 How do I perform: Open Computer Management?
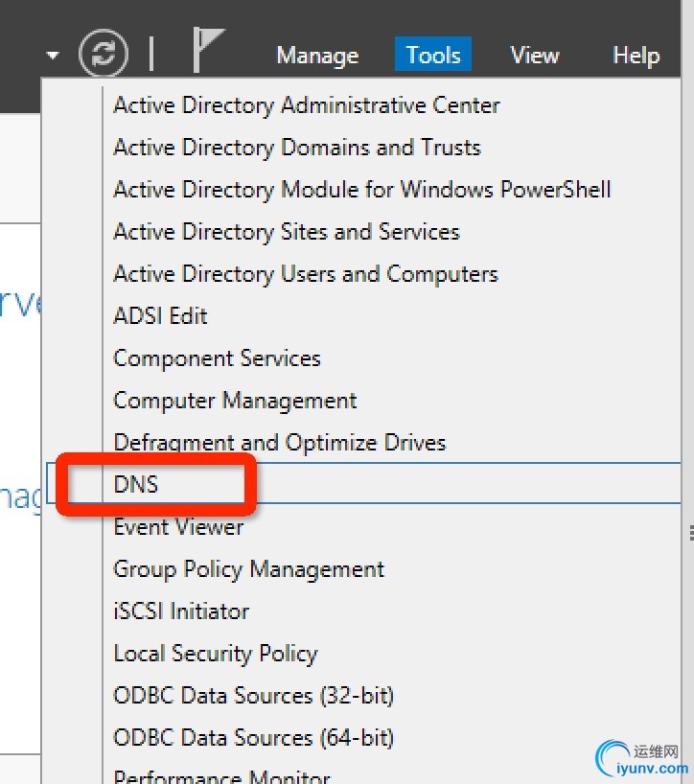(235, 401)
